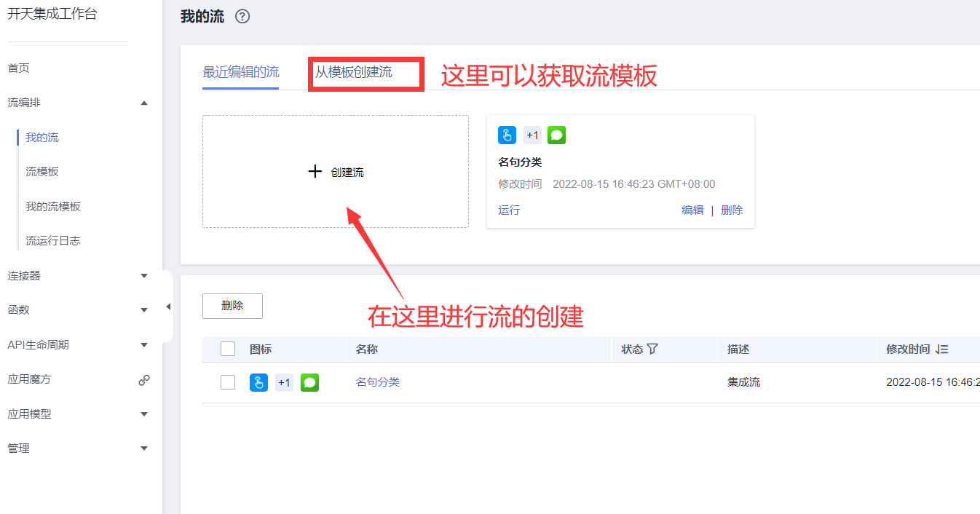Viewport: 980px width, 514px height.
Task: Click the blue touch-trigger icon in 名句分类 card
Action: [x=507, y=135]
